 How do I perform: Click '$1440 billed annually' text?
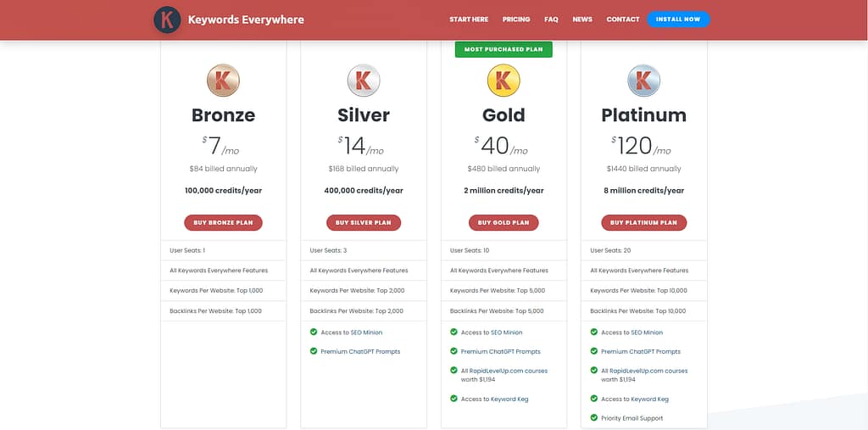click(644, 169)
